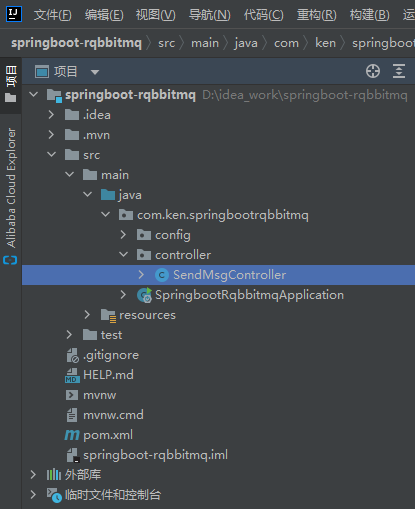The height and width of the screenshot is (509, 415).
Task: Click the SpringbootRqbbitmqApplication Spring Boot icon
Action: coord(144,295)
